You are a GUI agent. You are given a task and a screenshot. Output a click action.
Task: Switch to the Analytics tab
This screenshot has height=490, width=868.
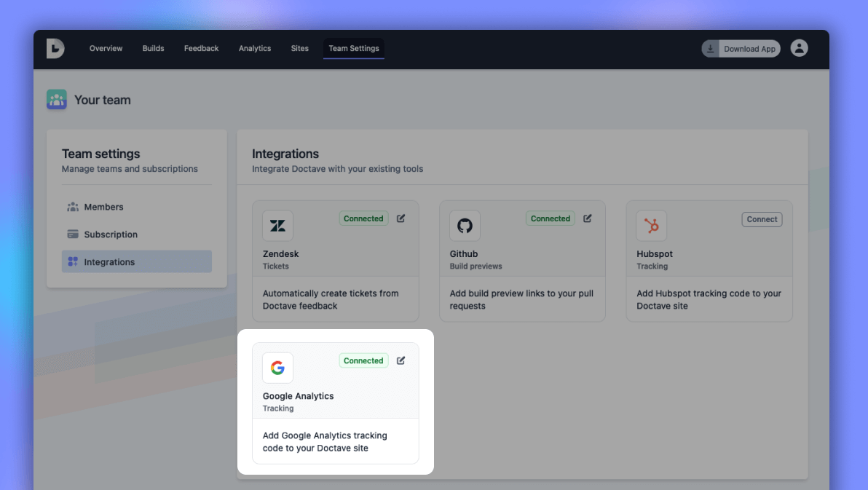(255, 49)
